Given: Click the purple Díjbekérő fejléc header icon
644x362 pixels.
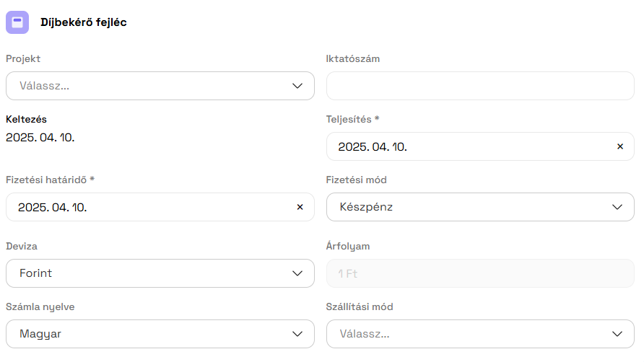Looking at the screenshot, I should point(17,22).
